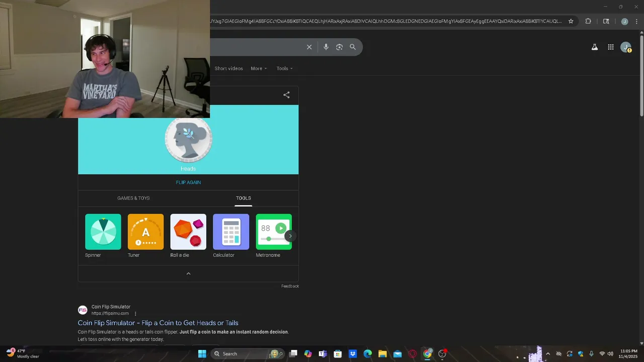644x362 pixels.
Task: Open Microsoft Teams from the taskbar
Action: pos(323,353)
